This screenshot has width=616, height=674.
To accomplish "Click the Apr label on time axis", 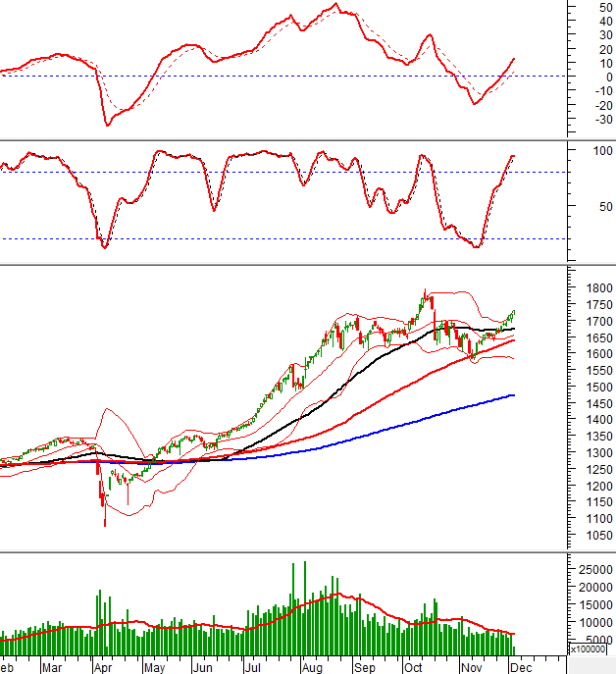I will pyautogui.click(x=102, y=666).
